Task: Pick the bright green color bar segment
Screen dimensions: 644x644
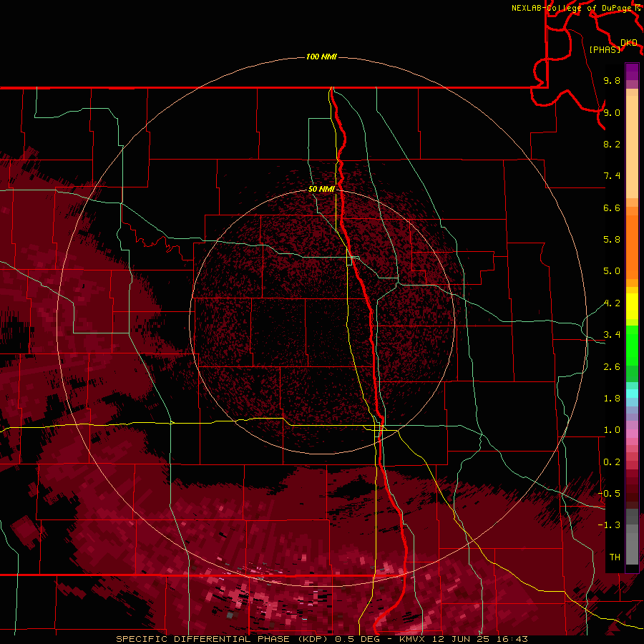Action: tap(632, 346)
